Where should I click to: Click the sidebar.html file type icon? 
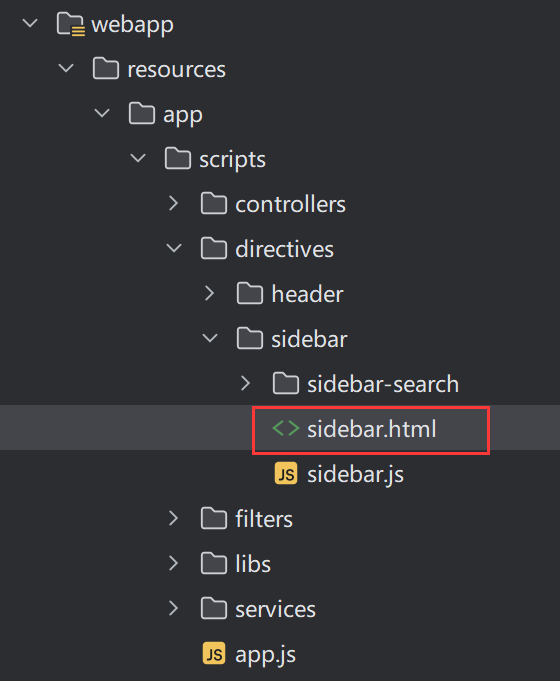(286, 429)
